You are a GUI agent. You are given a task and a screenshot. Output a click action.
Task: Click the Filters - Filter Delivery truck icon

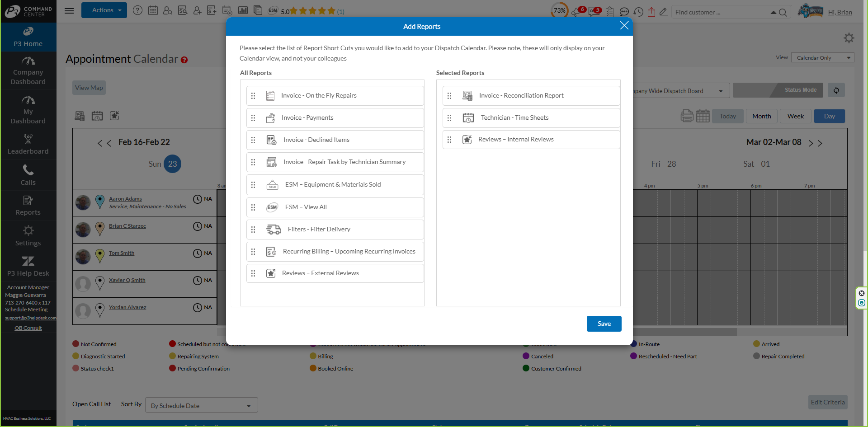click(x=274, y=230)
